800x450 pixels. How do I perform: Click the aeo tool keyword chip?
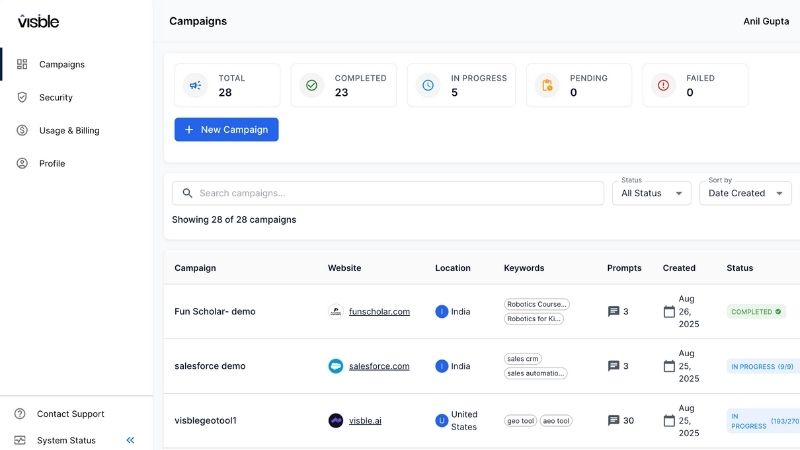[x=556, y=421]
